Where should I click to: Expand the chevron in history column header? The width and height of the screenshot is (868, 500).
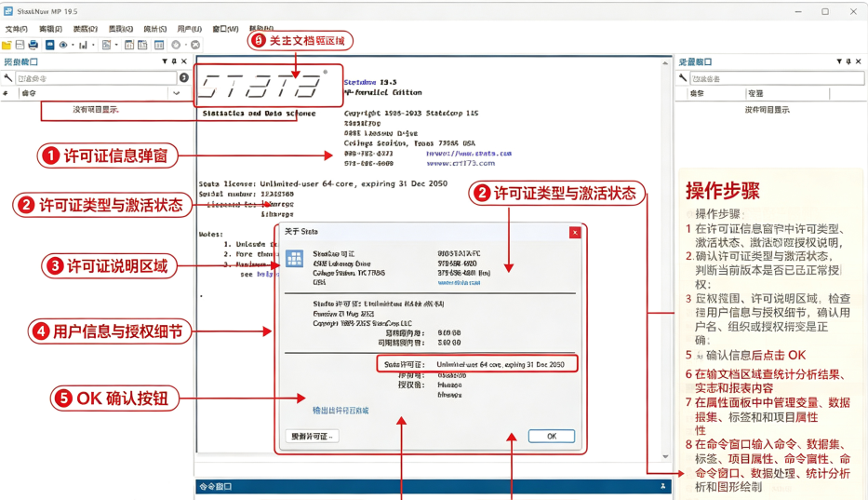tap(177, 93)
